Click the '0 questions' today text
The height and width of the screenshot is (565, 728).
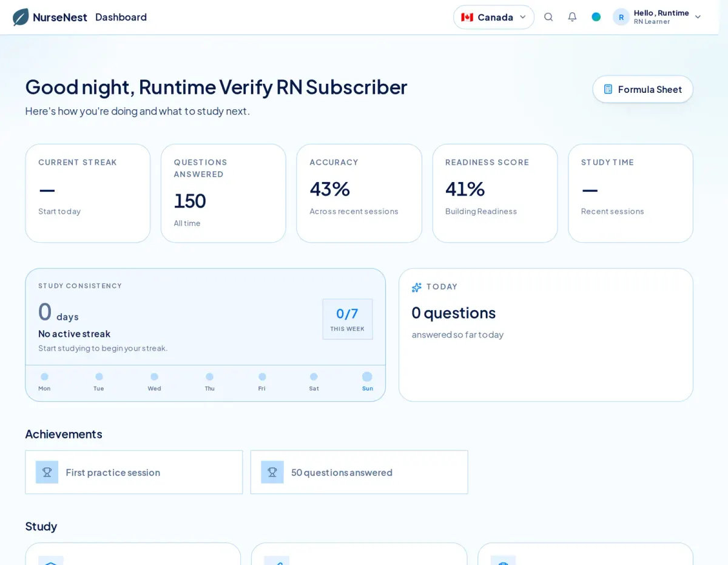pyautogui.click(x=454, y=313)
